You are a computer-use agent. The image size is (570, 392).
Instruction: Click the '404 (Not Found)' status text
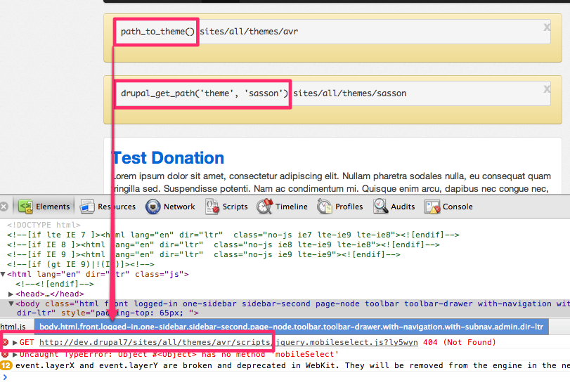point(460,342)
